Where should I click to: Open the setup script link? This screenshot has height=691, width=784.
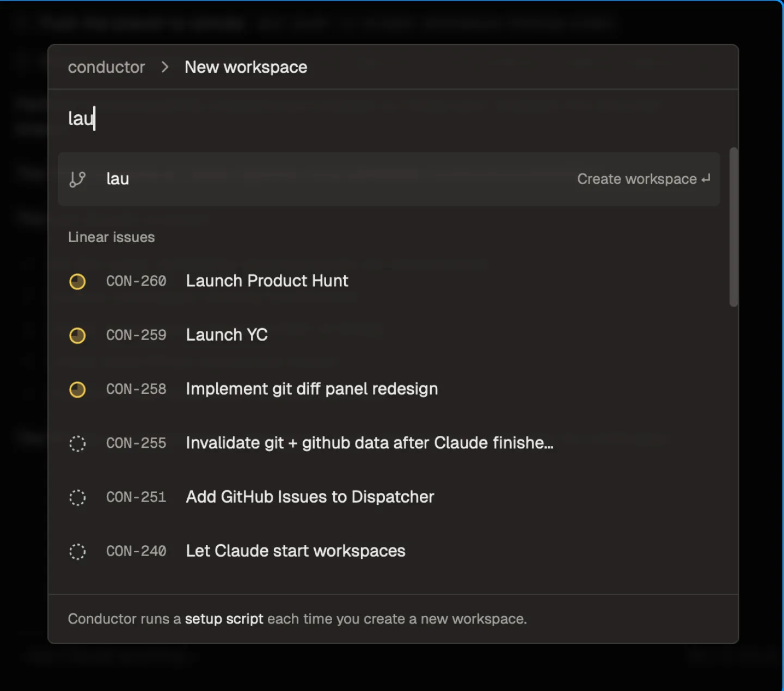224,619
